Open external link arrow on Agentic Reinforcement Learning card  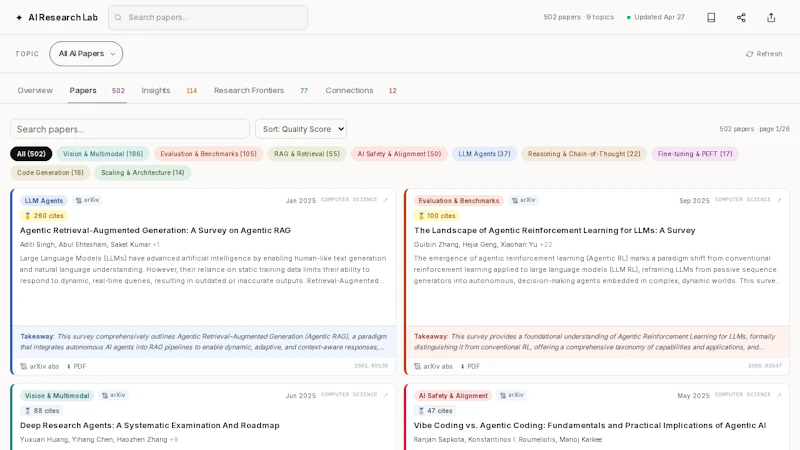pyautogui.click(x=779, y=200)
